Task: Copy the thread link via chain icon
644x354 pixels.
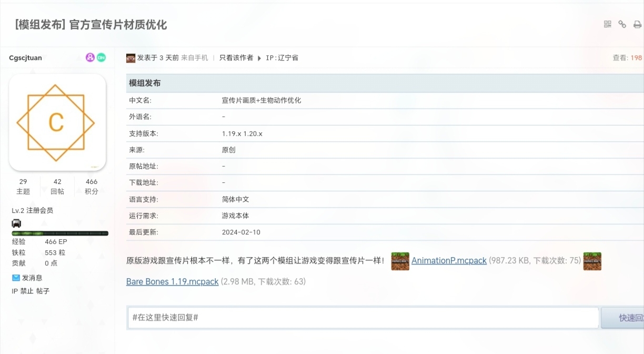Action: point(622,24)
